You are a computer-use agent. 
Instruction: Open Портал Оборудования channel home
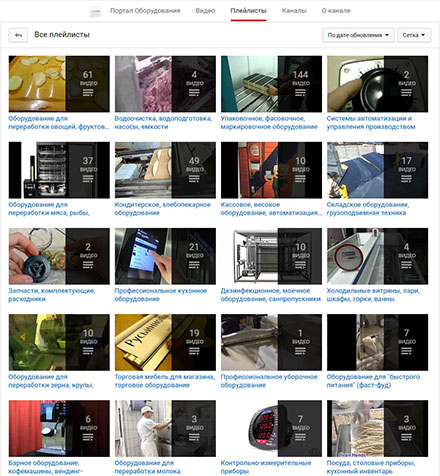click(145, 11)
